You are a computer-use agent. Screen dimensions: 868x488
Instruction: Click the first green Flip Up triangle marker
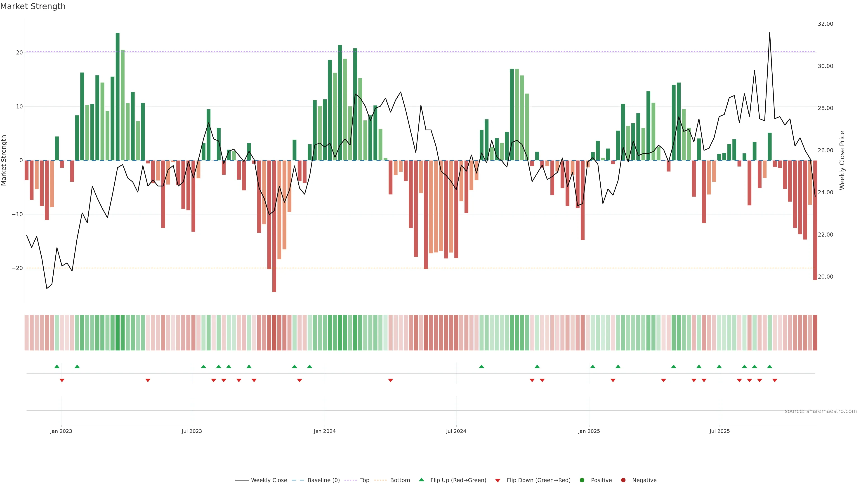tap(57, 366)
